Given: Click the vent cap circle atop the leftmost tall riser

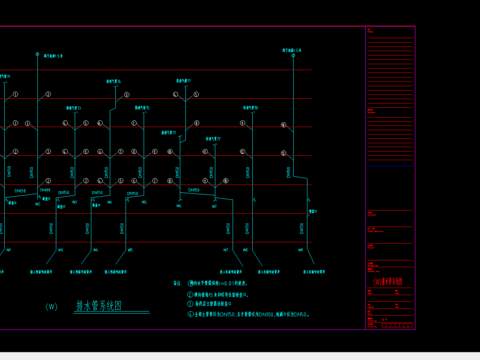Looking at the screenshot, I should coord(37,54).
